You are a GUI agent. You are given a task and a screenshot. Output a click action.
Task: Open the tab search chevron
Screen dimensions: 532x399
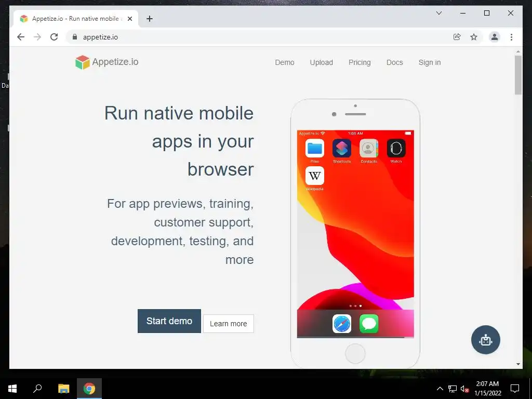click(x=438, y=13)
